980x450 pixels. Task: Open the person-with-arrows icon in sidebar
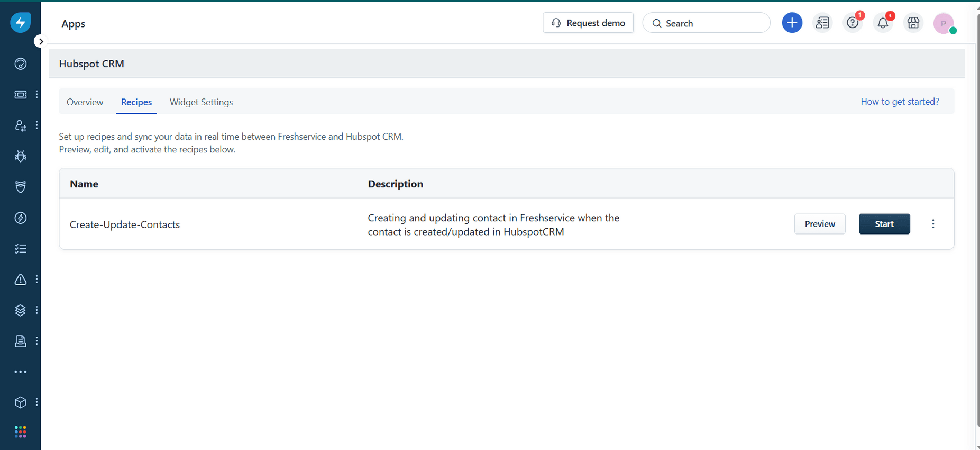[x=21, y=125]
